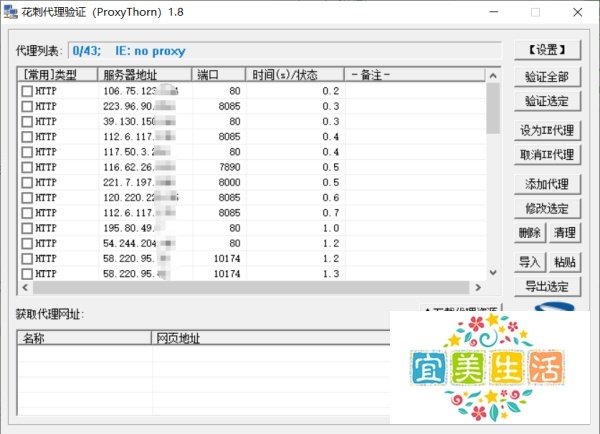600x434 pixels.
Task: Select time value 0.2 cell
Action: coord(331,91)
